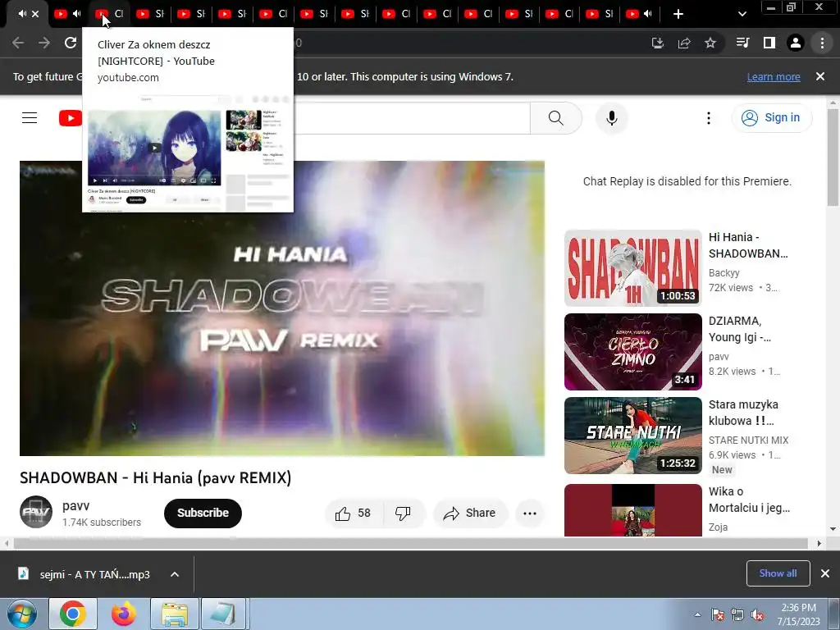840x630 pixels.
Task: Dismiss the Windows 7 update info bar
Action: pyautogui.click(x=820, y=76)
